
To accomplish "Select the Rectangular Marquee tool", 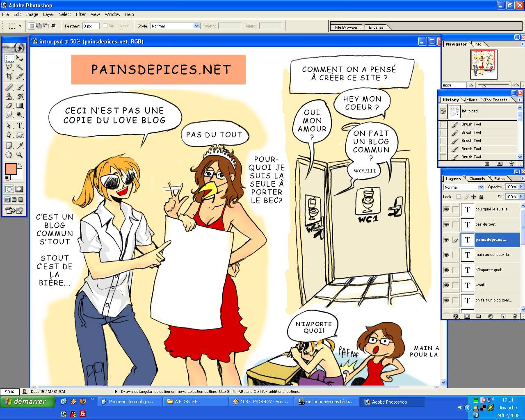I will [9, 59].
